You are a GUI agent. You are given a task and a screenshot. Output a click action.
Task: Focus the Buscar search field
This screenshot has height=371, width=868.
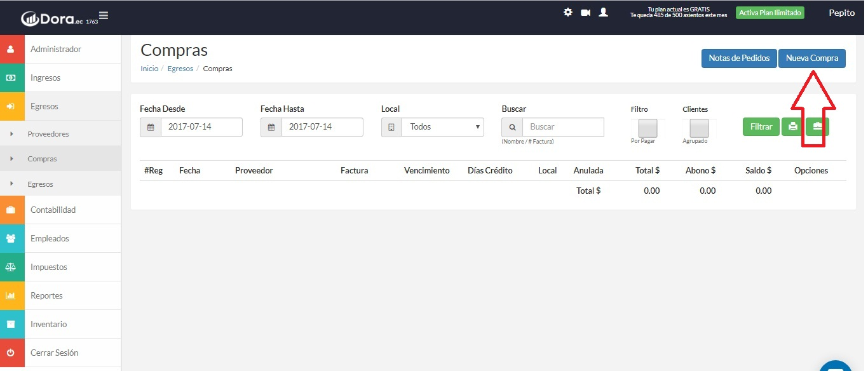pyautogui.click(x=563, y=127)
